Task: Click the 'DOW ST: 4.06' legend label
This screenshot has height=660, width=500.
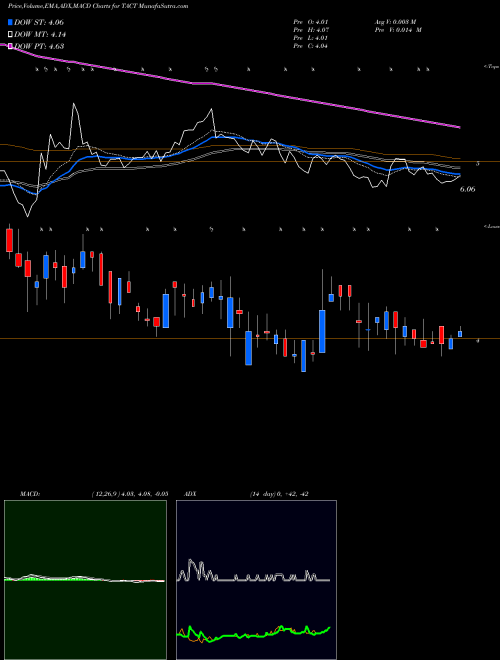Action: point(39,23)
